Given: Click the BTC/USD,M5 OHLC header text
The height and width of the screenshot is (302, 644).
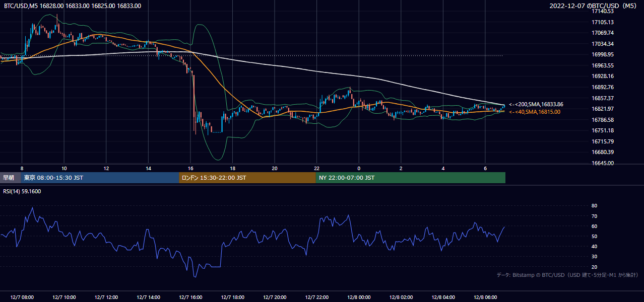Looking at the screenshot, I should coord(73,6).
